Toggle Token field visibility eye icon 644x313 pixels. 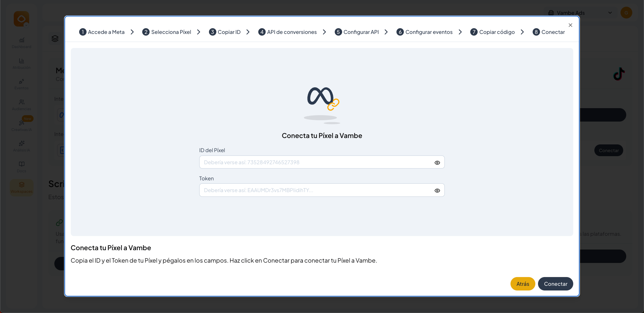click(437, 190)
